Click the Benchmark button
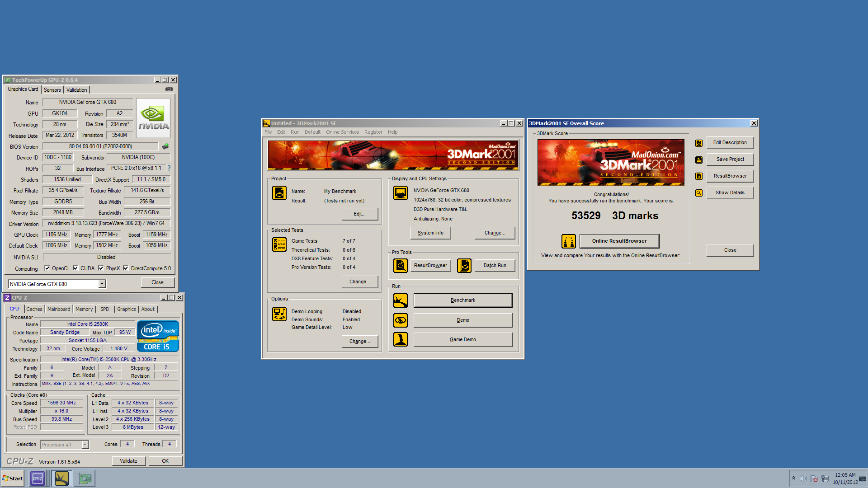The image size is (868, 488). pos(463,300)
